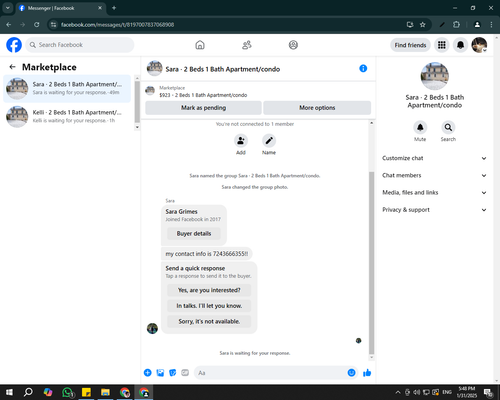The width and height of the screenshot is (500, 400).
Task: Open Windows search on taskbar
Action: [x=28, y=392]
